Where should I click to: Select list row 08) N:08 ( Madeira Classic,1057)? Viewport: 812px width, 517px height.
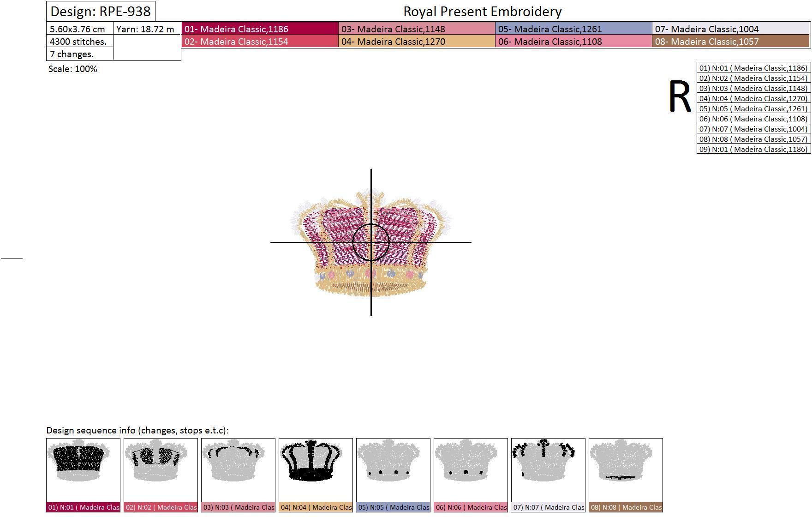(x=753, y=139)
